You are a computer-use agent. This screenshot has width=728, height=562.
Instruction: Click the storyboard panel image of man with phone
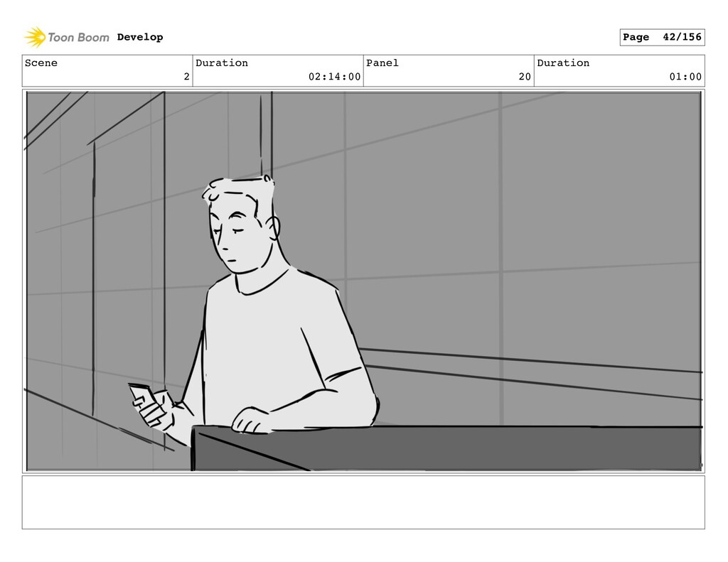(x=363, y=281)
